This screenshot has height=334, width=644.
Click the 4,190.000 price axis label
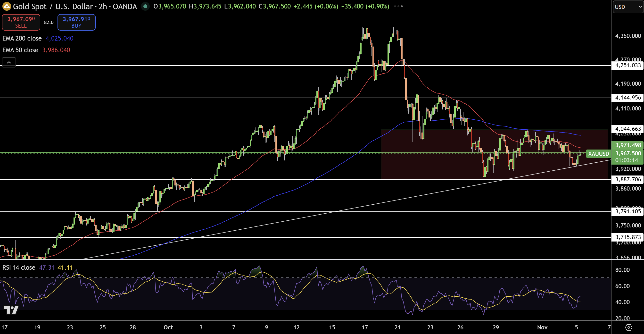pyautogui.click(x=628, y=83)
